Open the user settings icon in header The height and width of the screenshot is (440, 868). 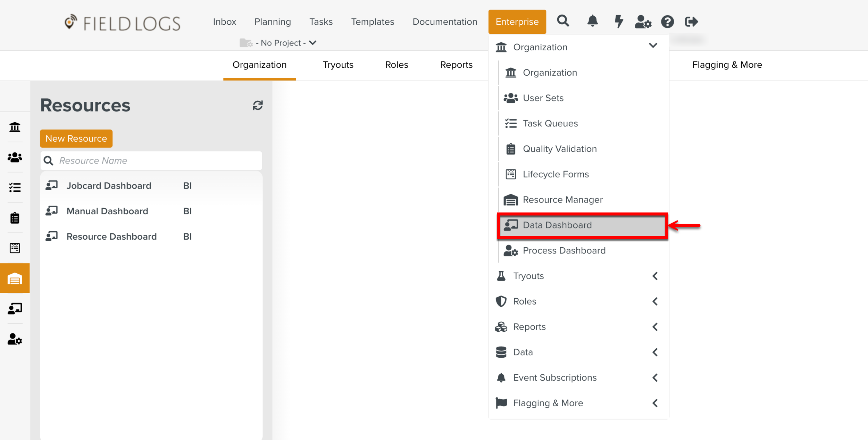643,22
